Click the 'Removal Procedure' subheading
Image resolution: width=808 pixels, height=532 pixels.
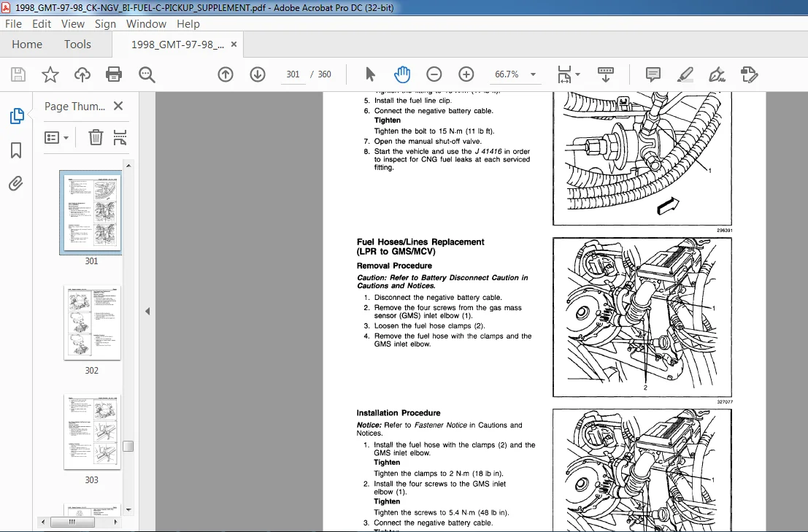tap(394, 266)
